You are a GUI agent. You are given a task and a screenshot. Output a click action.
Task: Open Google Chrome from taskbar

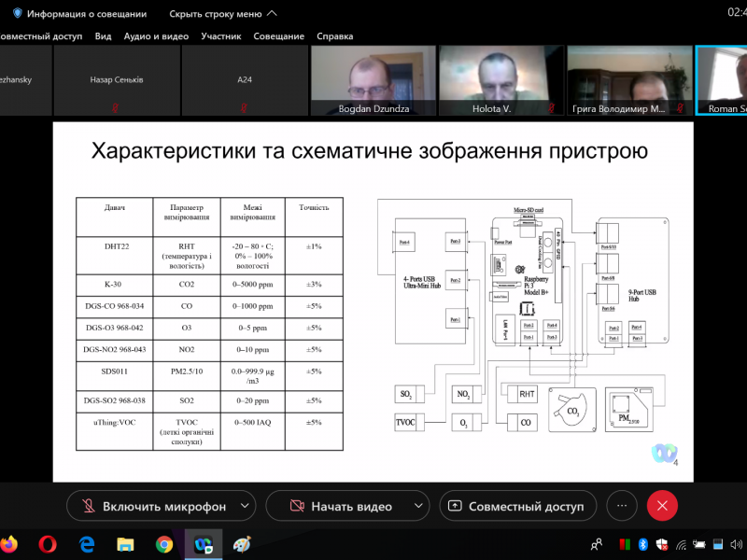[x=164, y=544]
